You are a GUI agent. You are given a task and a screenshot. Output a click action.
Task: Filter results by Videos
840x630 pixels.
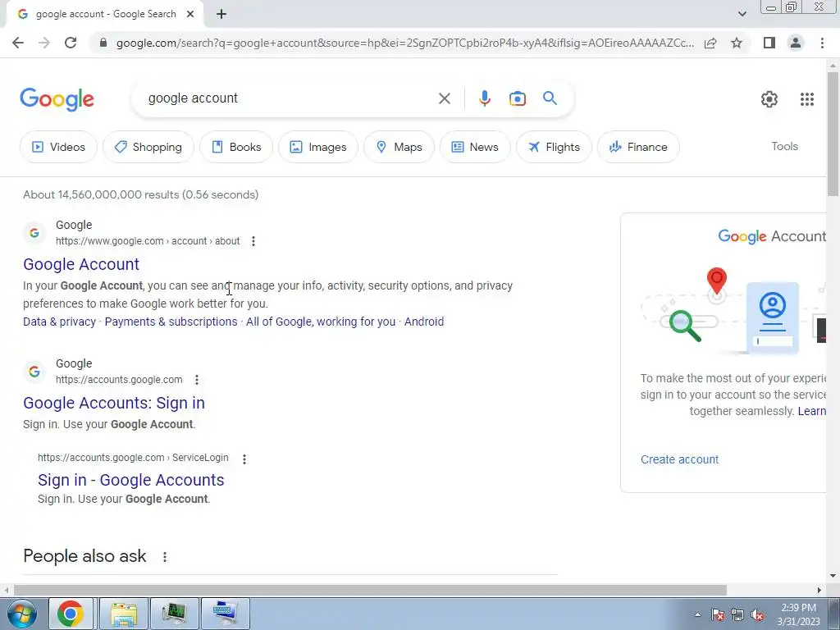59,147
